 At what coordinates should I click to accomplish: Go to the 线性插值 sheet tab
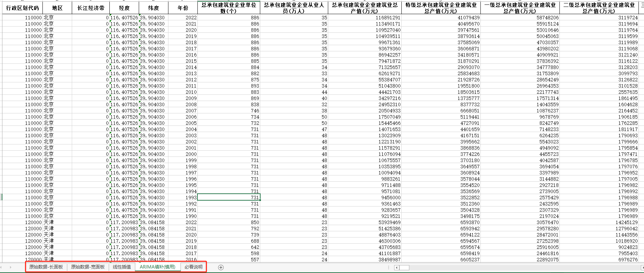pos(122,267)
